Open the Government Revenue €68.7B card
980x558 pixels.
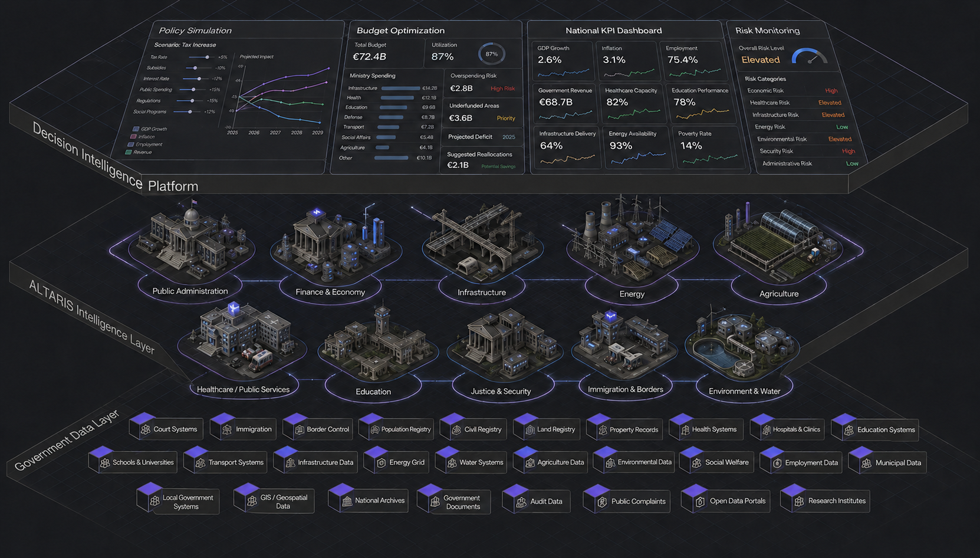coord(566,103)
